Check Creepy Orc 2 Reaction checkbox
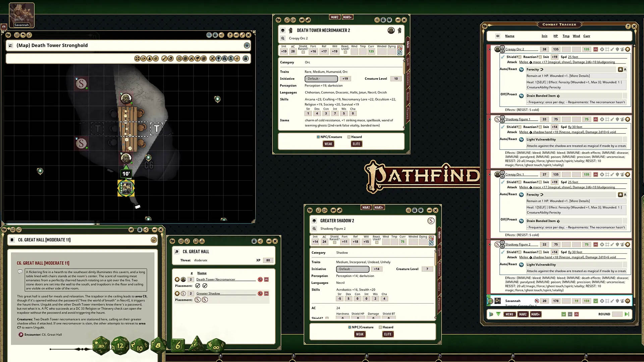Viewport: 644px width, 362px height. pos(540,57)
